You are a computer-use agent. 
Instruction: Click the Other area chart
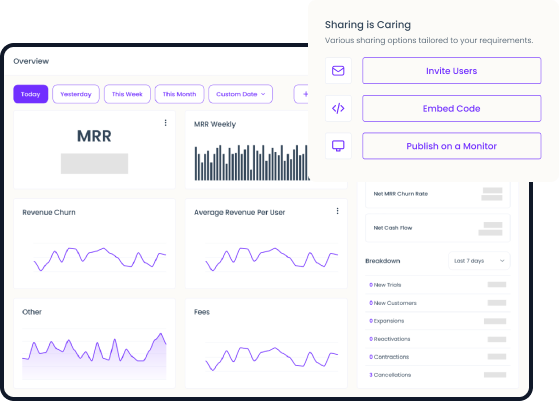(x=94, y=355)
